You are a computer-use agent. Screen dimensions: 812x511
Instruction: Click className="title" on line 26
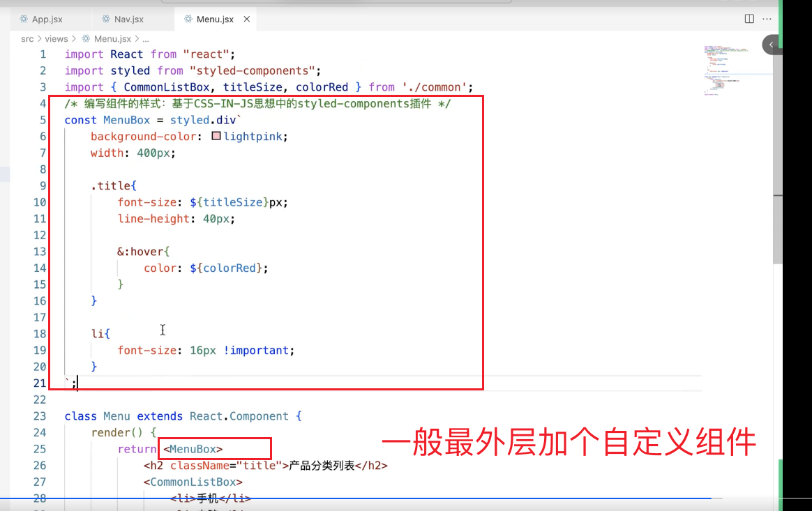[226, 466]
